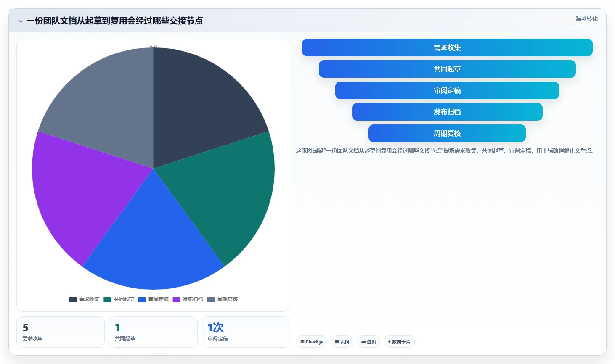Toggle the 发布归档 legend entry
The image size is (615, 364).
pyautogui.click(x=188, y=299)
